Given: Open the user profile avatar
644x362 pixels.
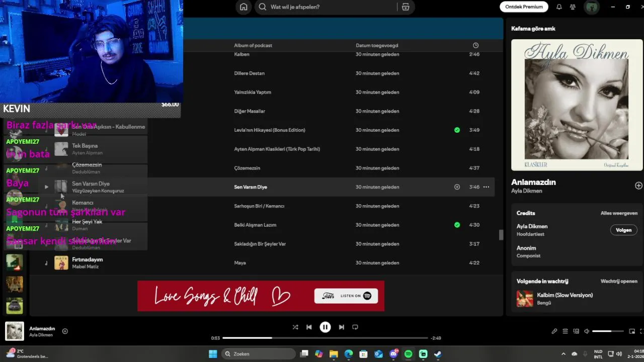Looking at the screenshot, I should (591, 7).
